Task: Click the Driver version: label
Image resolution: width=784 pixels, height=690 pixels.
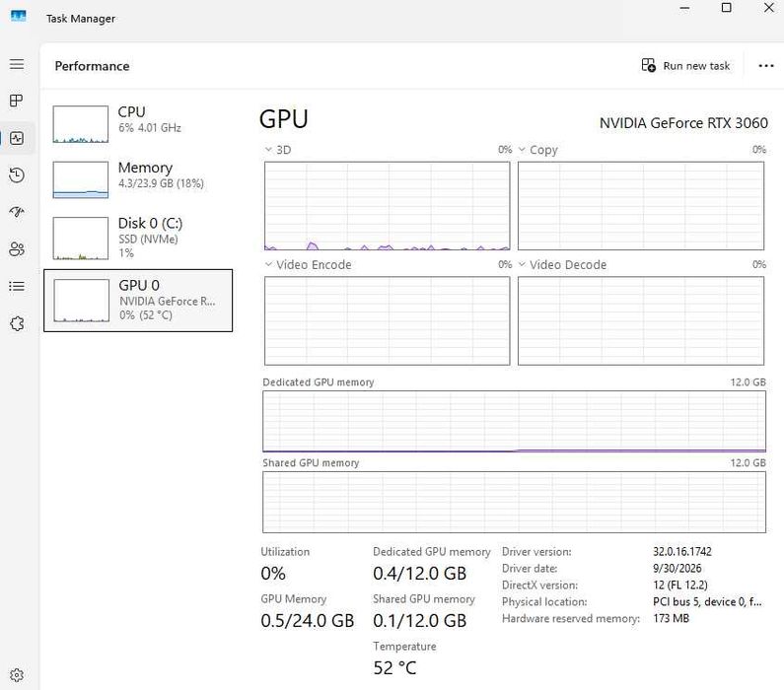Action: (x=536, y=552)
